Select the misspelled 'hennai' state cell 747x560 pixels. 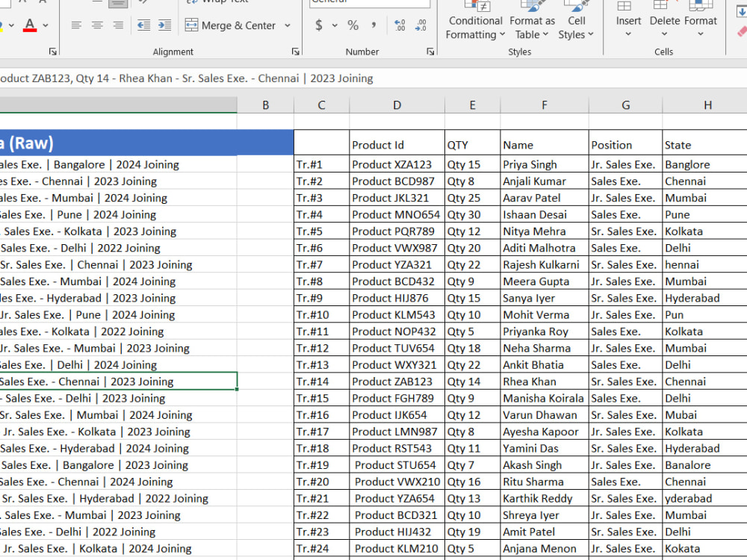(704, 265)
